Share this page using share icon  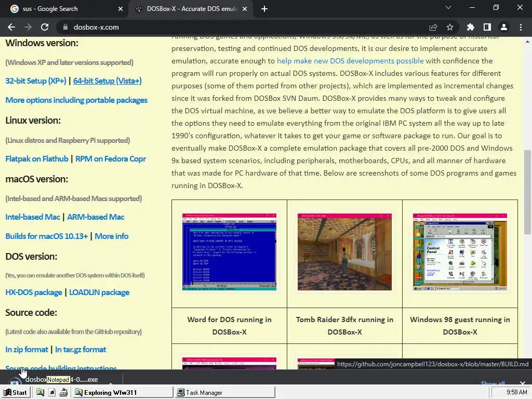coord(433,27)
